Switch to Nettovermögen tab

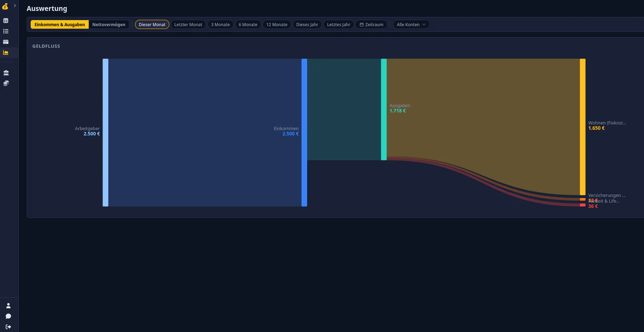tap(109, 24)
